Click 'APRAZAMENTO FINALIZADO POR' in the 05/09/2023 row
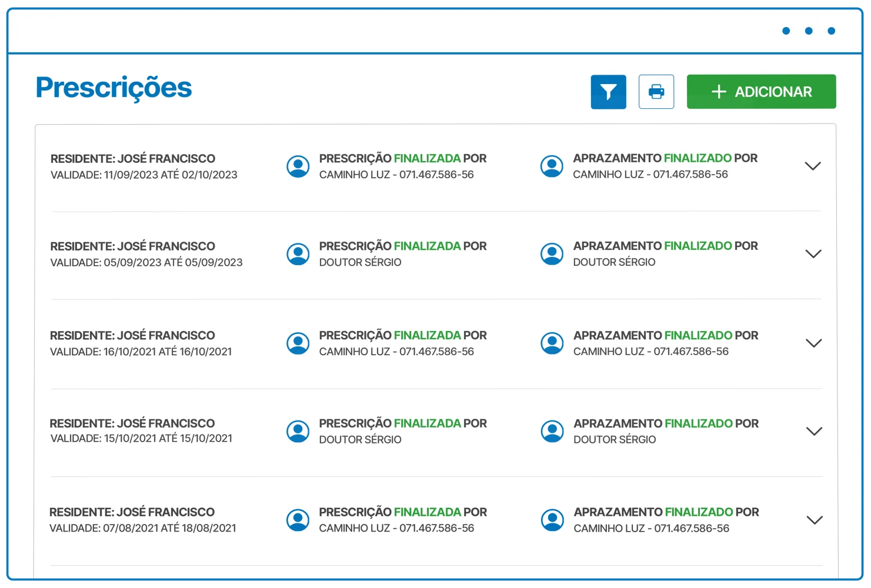Screen dimensions: 871x588 [x=666, y=246]
